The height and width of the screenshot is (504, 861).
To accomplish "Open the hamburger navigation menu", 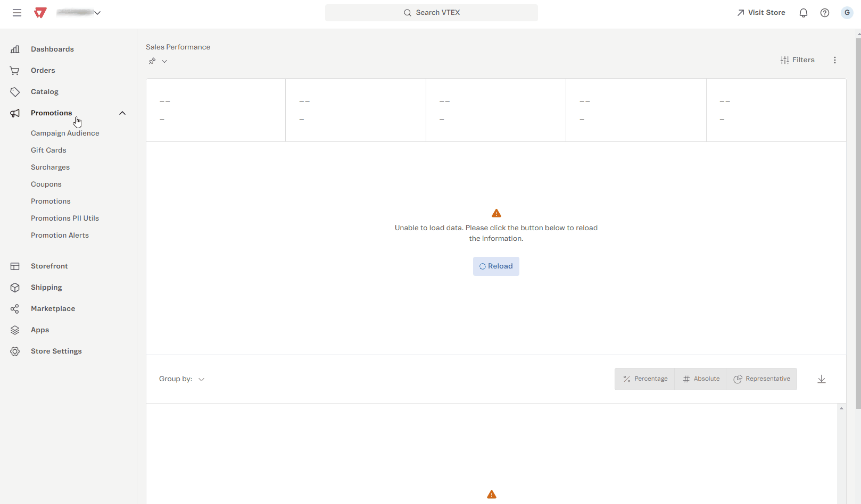I will (17, 13).
